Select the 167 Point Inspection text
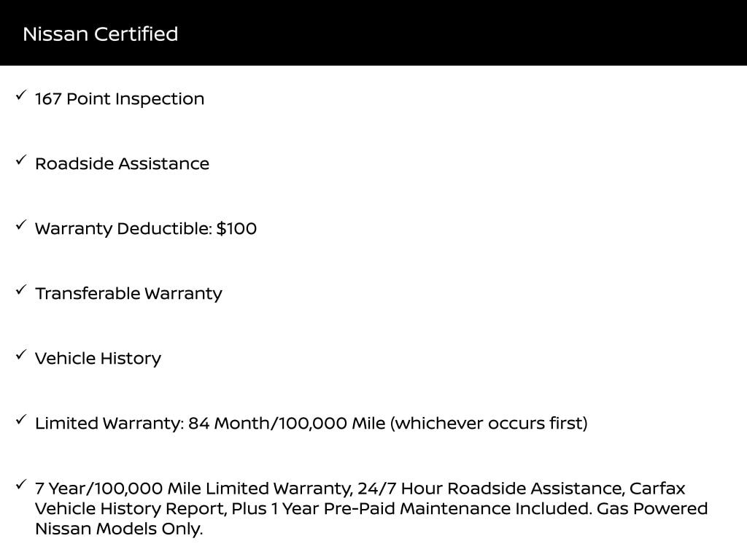Screen dimensions: 747x560 120,99
